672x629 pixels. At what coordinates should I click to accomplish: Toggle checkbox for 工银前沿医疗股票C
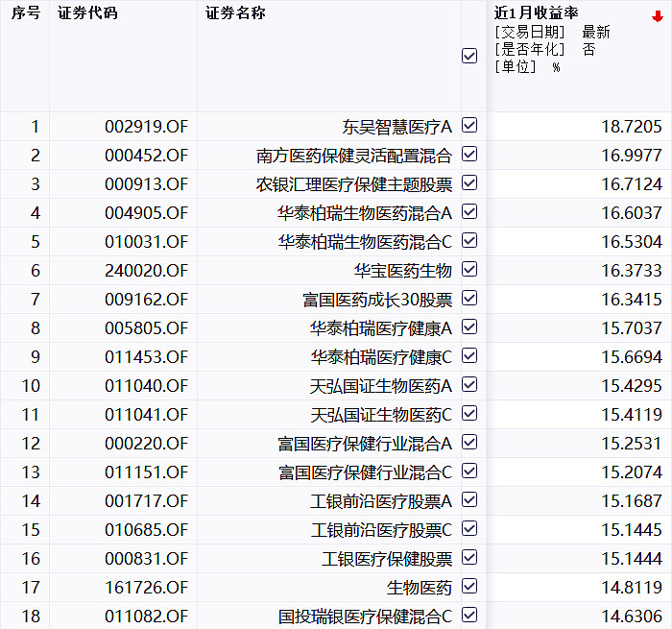tap(469, 529)
